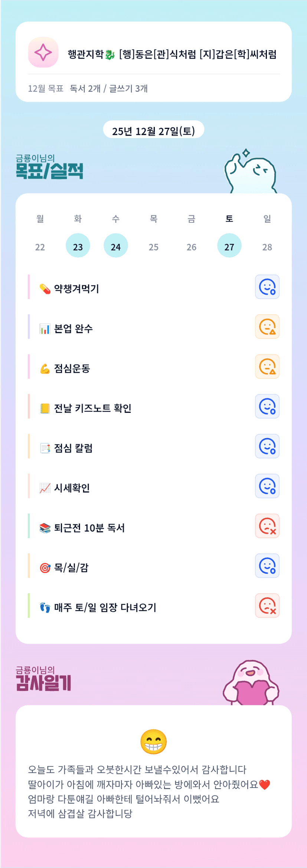Viewport: 307px width, 868px height.
Task: Click the pink sparkle star app icon
Action: pos(43,53)
